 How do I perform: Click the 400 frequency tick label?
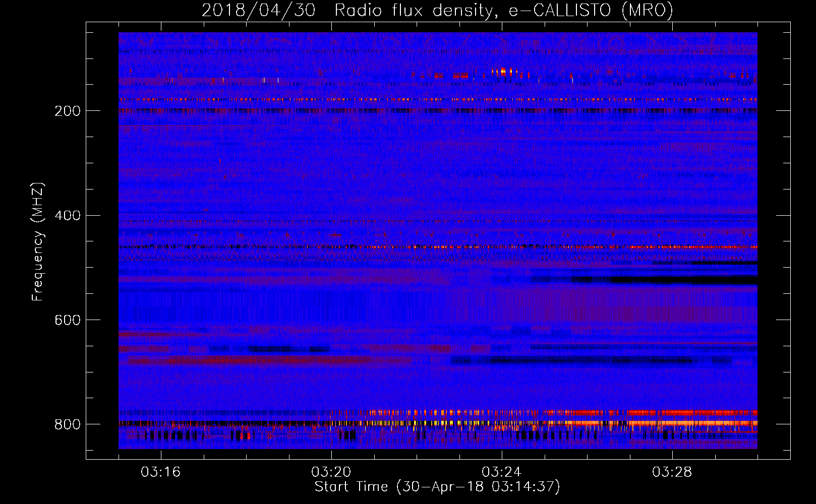click(68, 216)
